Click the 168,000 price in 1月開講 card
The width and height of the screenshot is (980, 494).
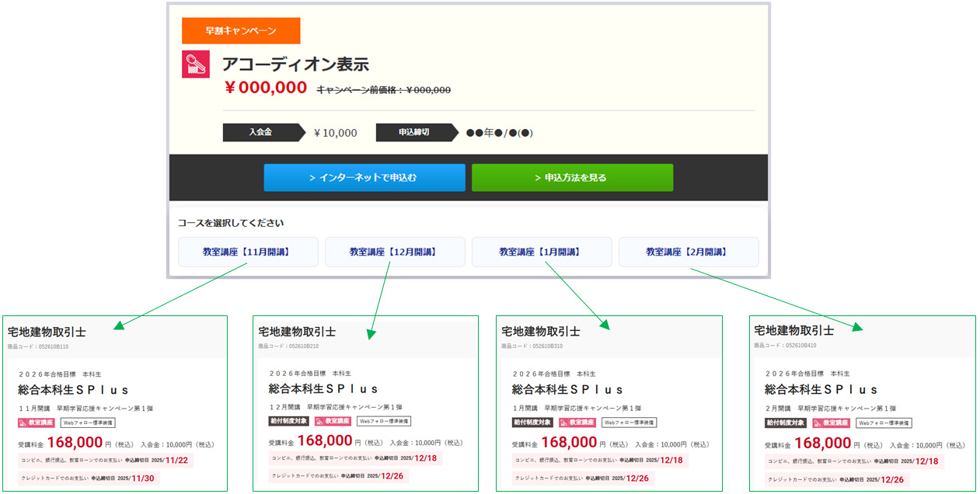click(x=569, y=443)
